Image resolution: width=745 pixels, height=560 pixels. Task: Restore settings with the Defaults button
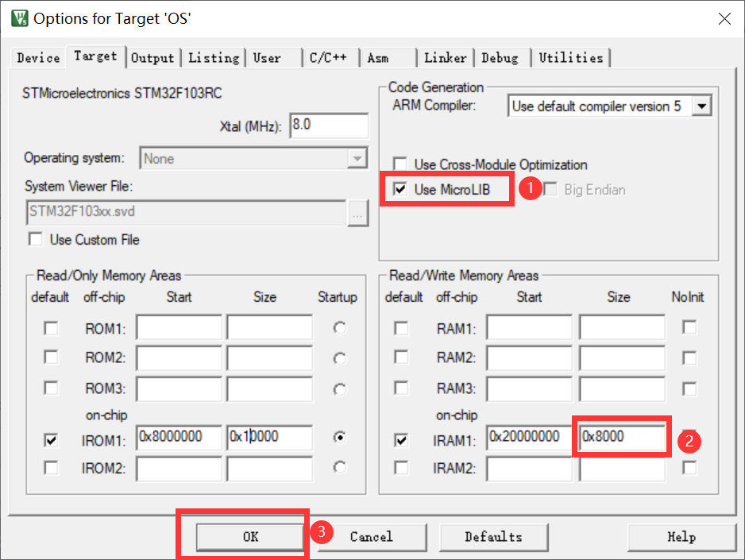pos(494,537)
